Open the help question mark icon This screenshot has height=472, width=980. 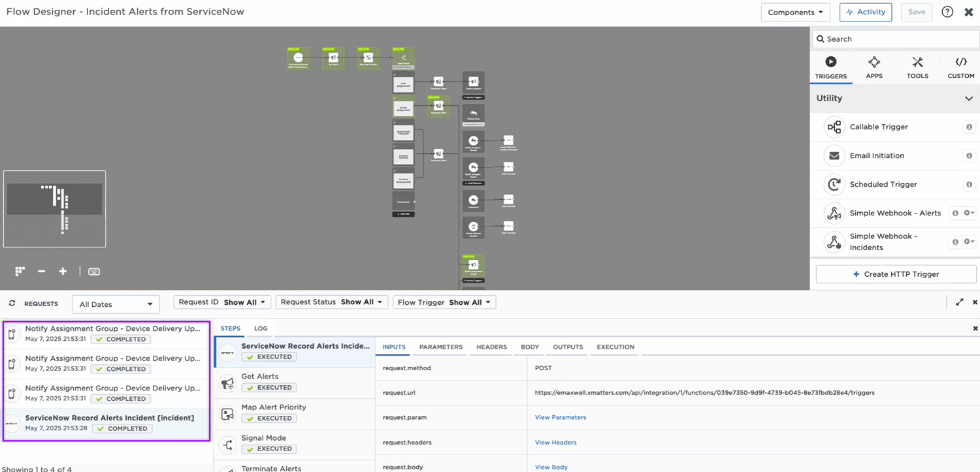(x=947, y=12)
